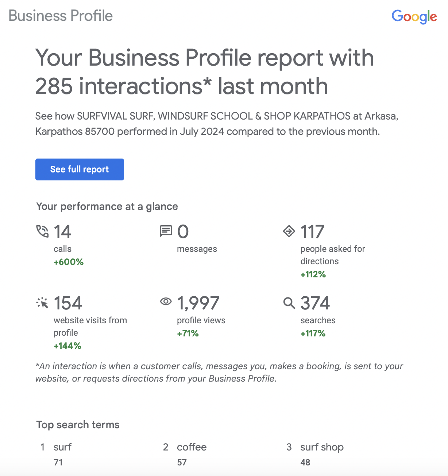Image resolution: width=448 pixels, height=476 pixels.
Task: Open the See full report button
Action: coord(80,169)
